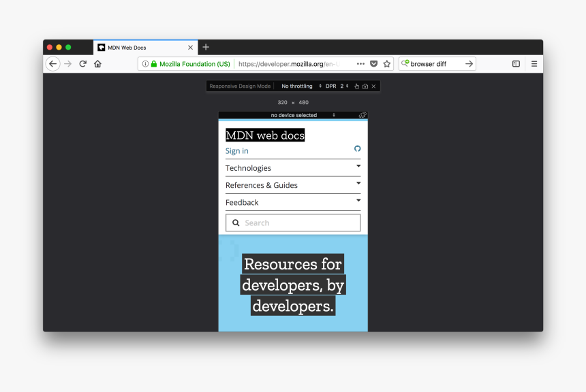Reload the current page
The width and height of the screenshot is (586, 392).
[x=83, y=64]
